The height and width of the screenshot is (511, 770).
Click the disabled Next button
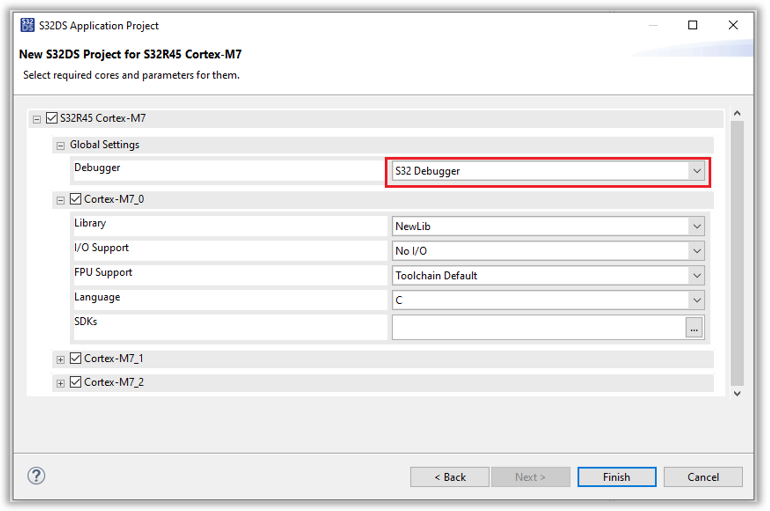[530, 477]
